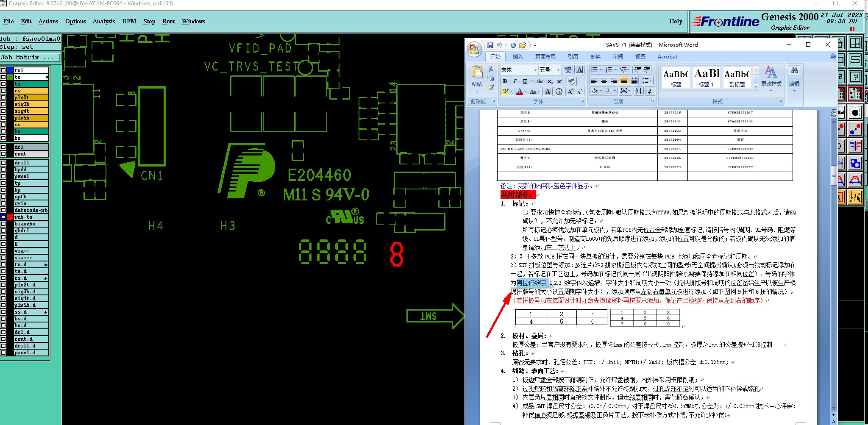Apply superscript formatting
This screenshot has height=425, width=868.
(559, 81)
